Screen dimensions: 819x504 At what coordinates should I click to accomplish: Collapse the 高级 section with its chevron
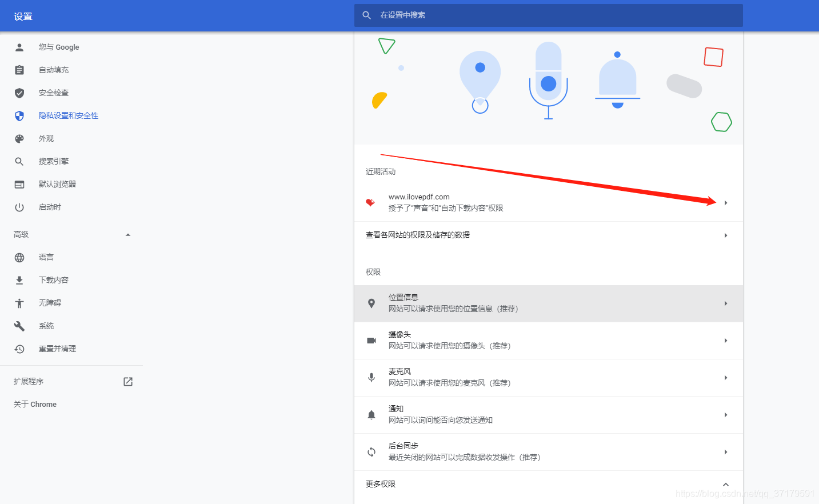point(128,234)
